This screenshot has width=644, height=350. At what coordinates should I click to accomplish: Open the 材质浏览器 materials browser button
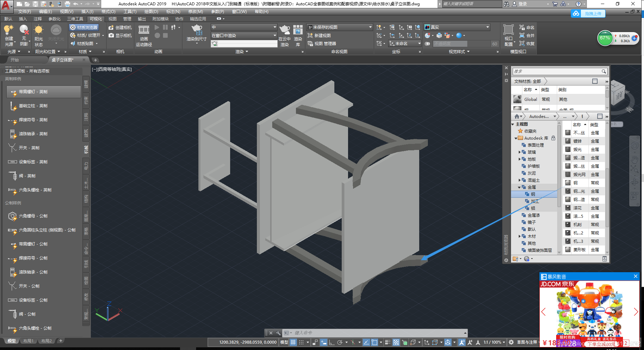tap(84, 27)
